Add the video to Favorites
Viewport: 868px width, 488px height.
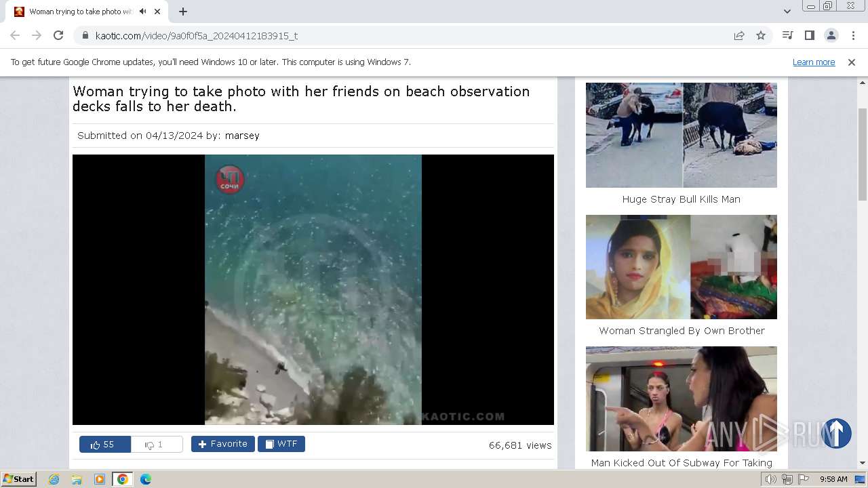tap(222, 444)
